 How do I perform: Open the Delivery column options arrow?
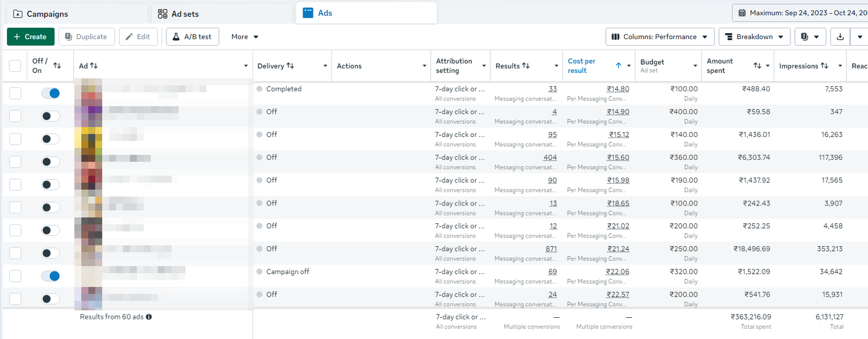pyautogui.click(x=325, y=66)
